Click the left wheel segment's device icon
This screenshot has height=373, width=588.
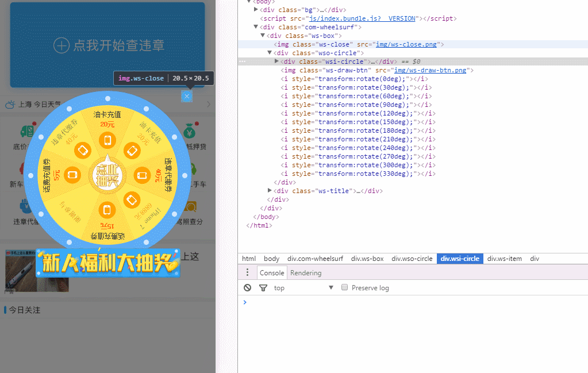72,175
